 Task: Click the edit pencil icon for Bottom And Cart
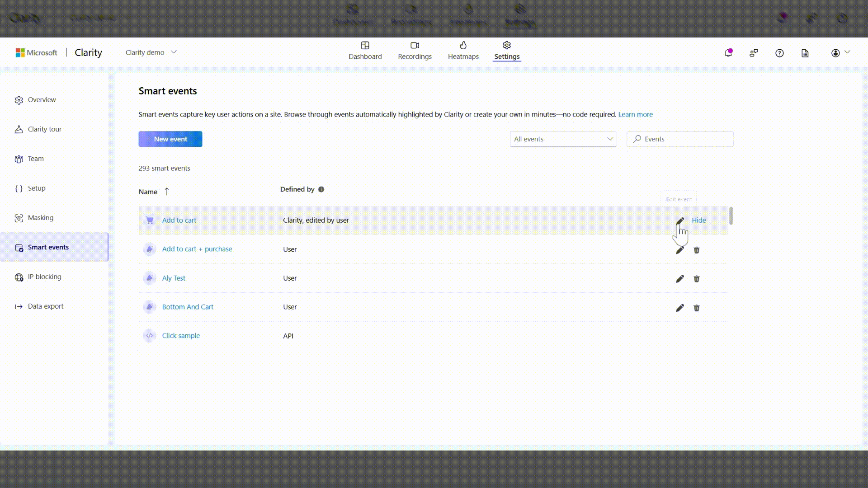point(679,307)
